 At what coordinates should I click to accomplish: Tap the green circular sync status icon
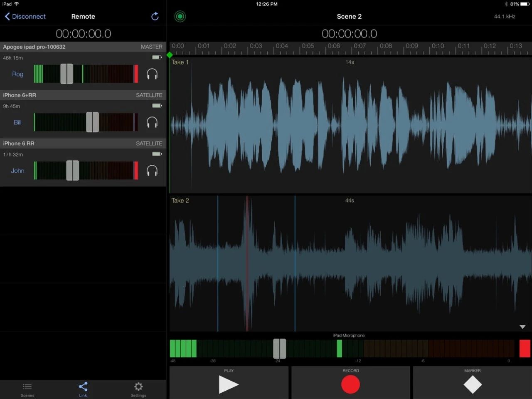click(180, 17)
